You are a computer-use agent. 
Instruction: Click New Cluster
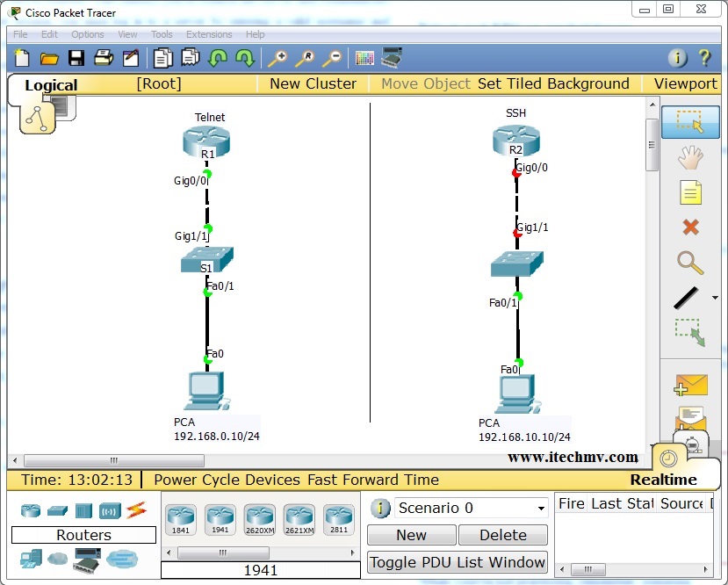click(x=314, y=83)
